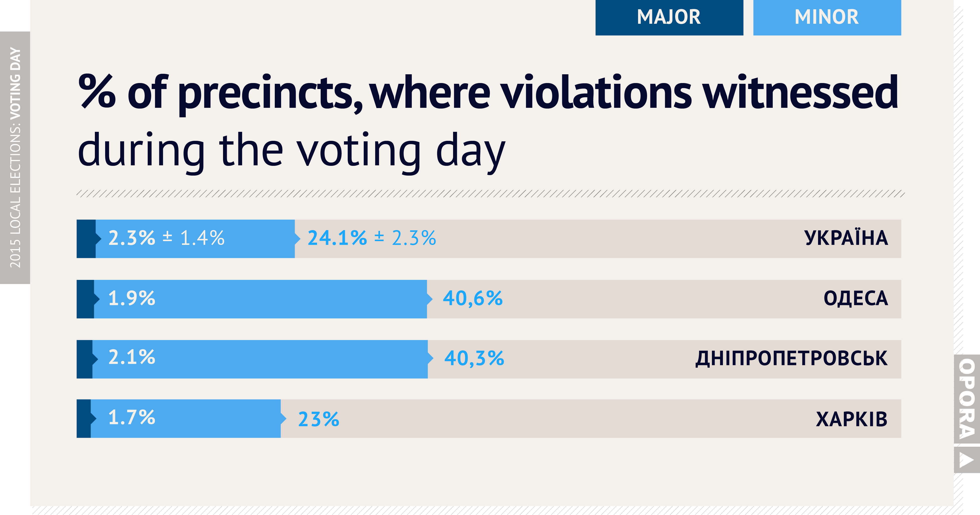This screenshot has width=980, height=515.
Task: Click the '% of precincts' bold headline
Action: tap(488, 93)
